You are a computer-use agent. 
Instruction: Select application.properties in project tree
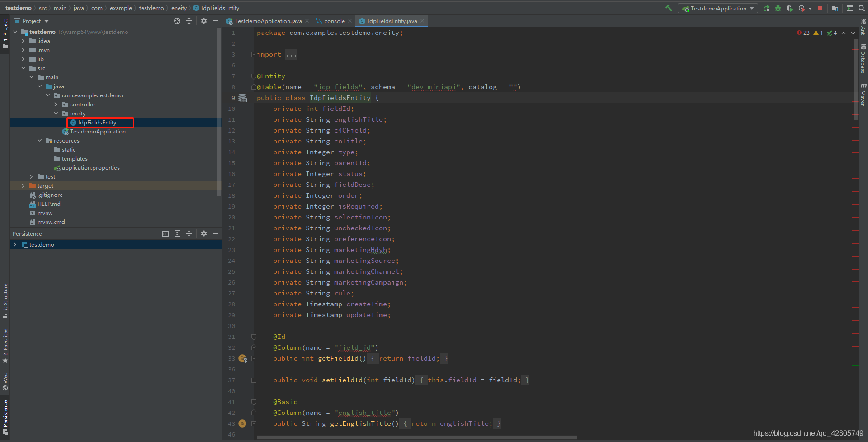90,167
